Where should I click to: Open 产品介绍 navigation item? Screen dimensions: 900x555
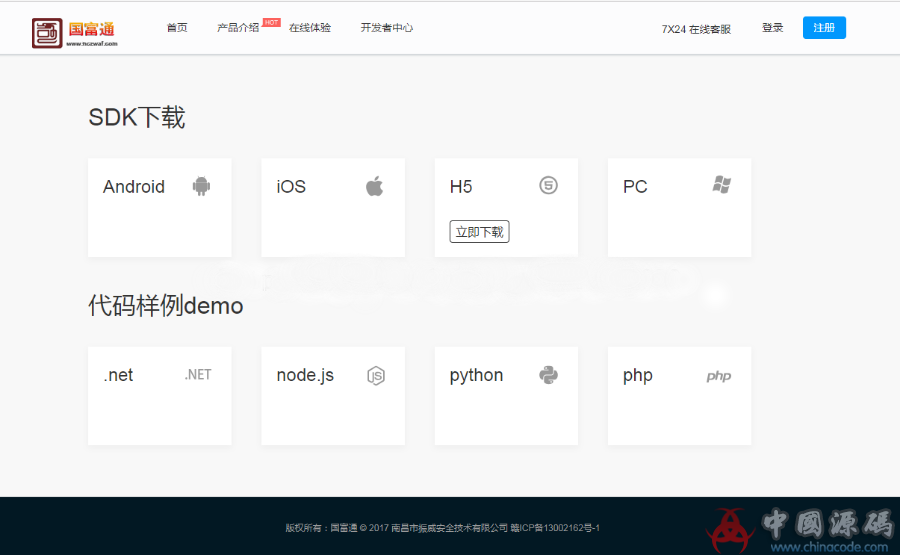click(238, 28)
